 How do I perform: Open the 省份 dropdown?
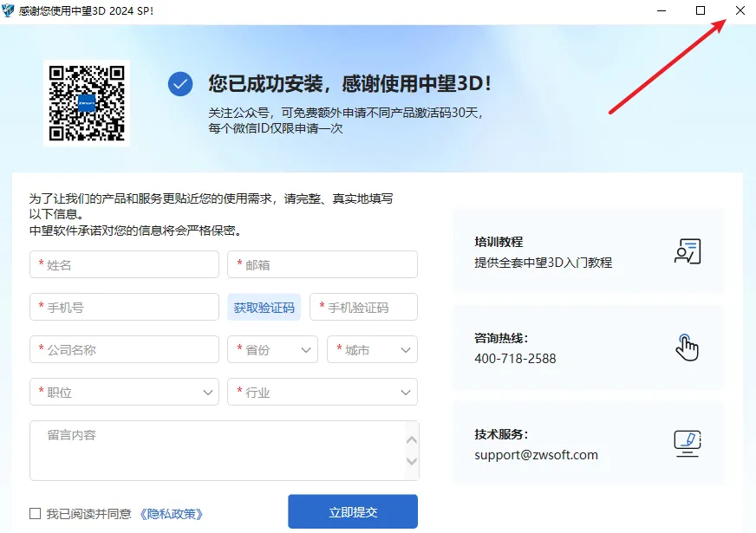pos(272,349)
